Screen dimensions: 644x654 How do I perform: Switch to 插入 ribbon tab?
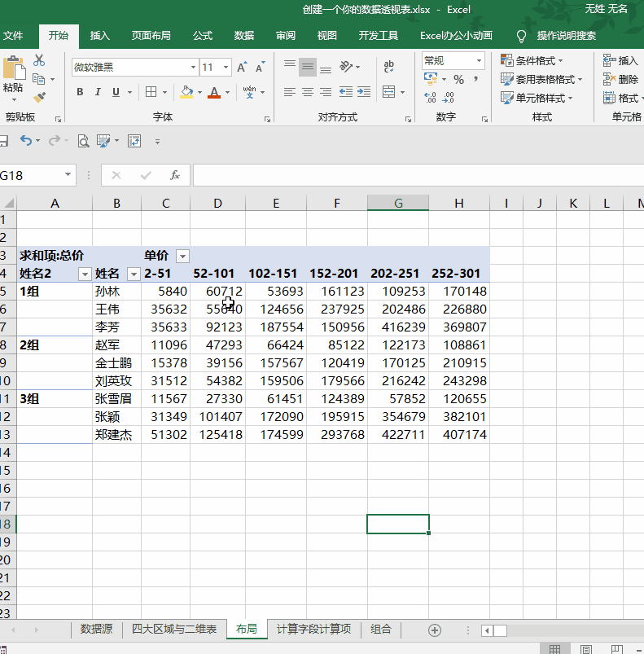click(x=99, y=36)
